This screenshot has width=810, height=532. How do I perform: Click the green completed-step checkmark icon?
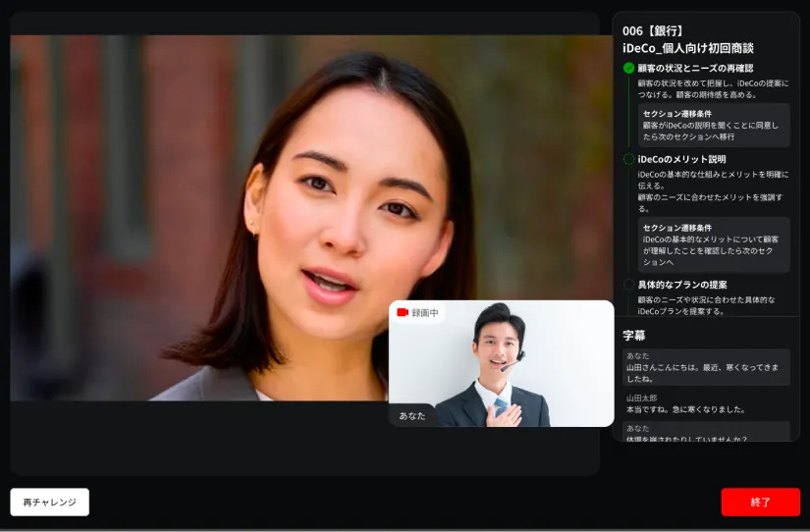[x=628, y=68]
